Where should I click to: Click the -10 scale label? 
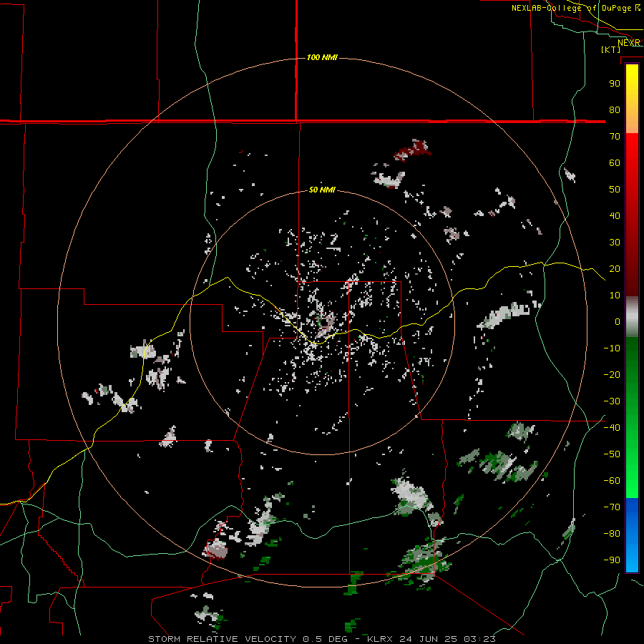click(612, 348)
